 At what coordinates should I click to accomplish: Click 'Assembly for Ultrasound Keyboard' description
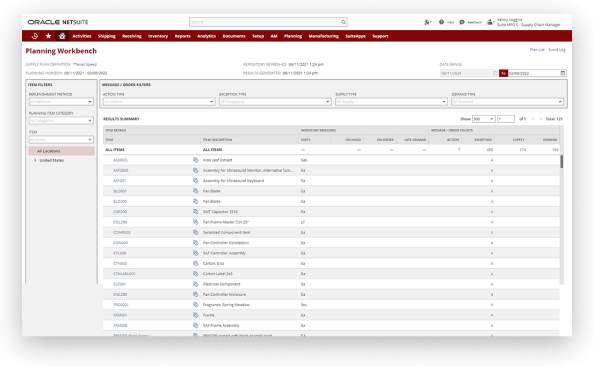(x=233, y=181)
